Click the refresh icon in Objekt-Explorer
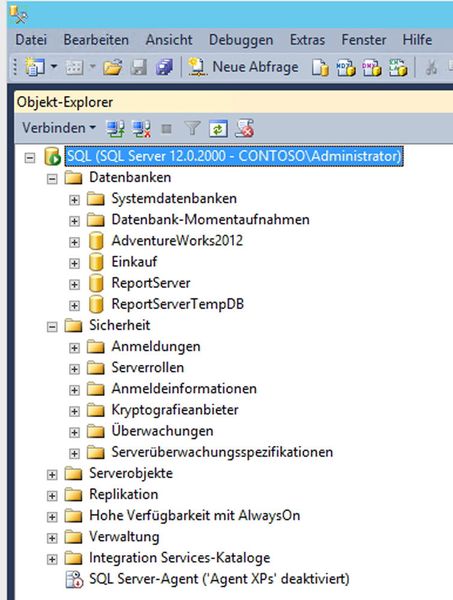This screenshot has height=600, width=453. 218,129
